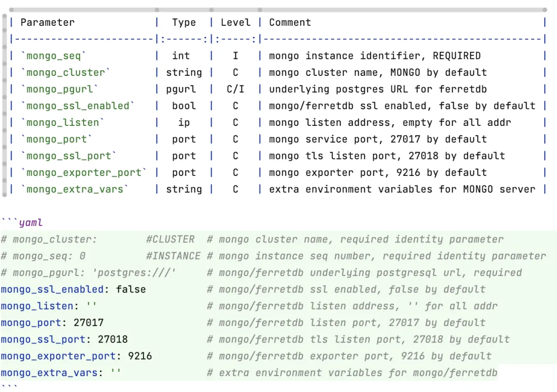Click the handle dot above the Type column
This screenshot has width=557, height=392.
click(156, 9)
